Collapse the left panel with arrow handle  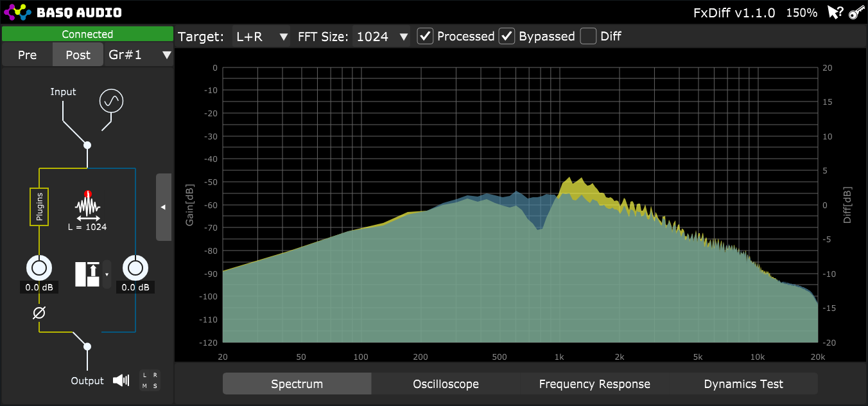[x=163, y=207]
